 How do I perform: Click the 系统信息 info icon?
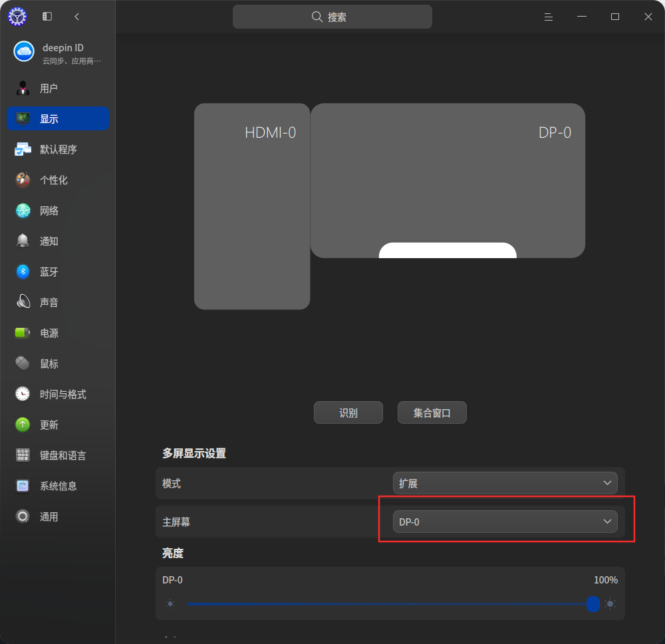(x=23, y=486)
